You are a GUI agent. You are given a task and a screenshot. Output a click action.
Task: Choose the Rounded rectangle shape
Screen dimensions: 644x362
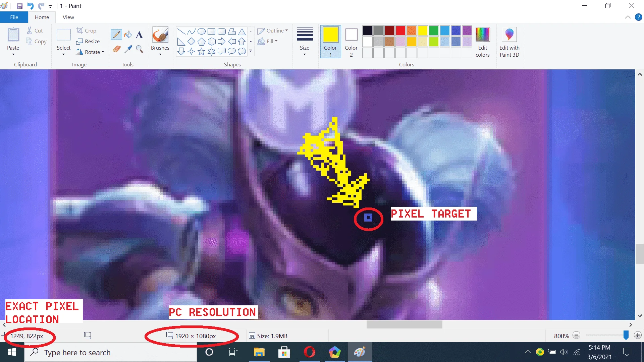click(x=221, y=32)
